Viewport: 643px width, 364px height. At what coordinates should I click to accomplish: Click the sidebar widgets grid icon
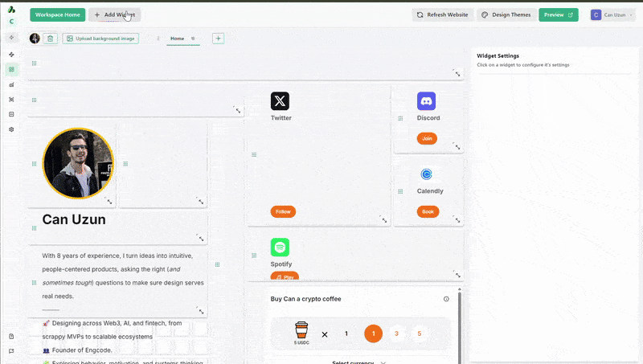11,69
